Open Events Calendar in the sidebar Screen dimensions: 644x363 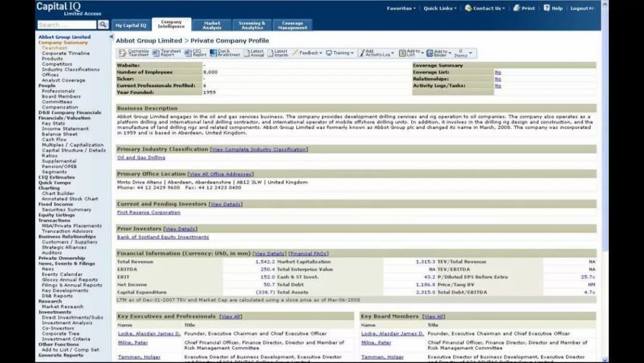pyautogui.click(x=62, y=274)
